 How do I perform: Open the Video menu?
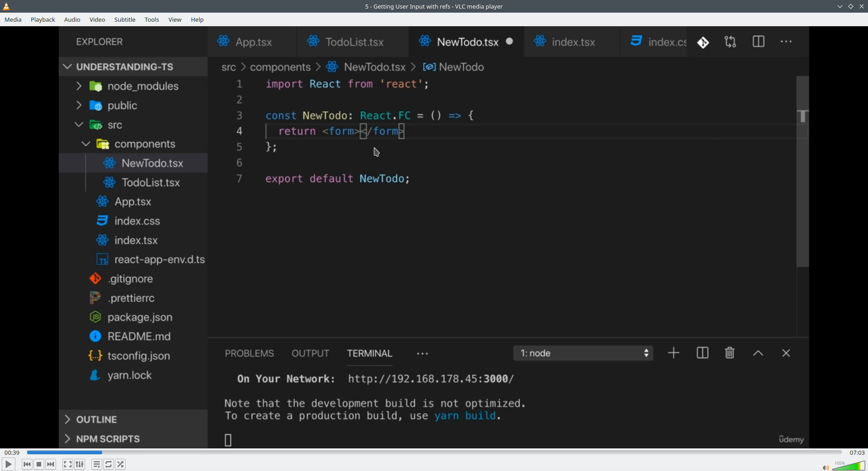tap(97, 19)
